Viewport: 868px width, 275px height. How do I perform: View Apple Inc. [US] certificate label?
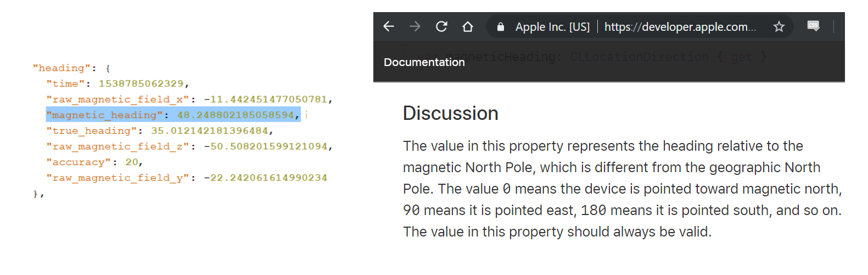click(552, 27)
